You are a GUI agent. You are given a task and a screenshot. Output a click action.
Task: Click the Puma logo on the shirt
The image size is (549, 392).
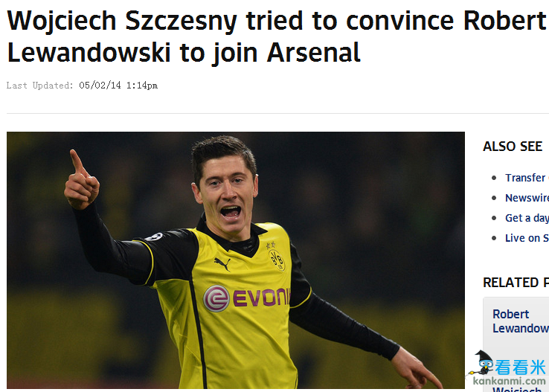(x=222, y=264)
